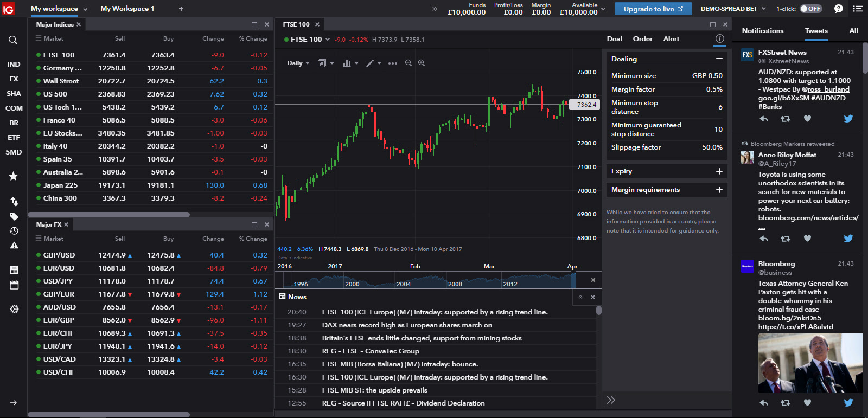This screenshot has width=868, height=418.
Task: Collapse the News panel with the chevron icon
Action: (x=580, y=297)
